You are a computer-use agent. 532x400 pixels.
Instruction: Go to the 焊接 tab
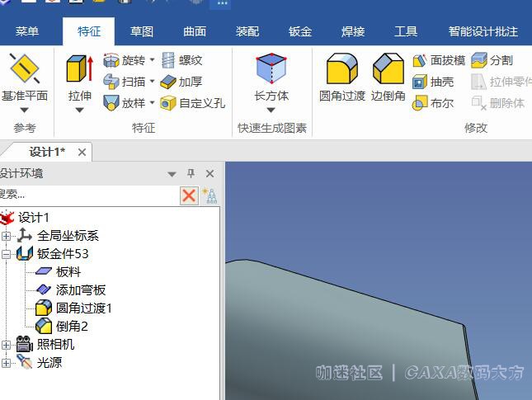click(353, 31)
